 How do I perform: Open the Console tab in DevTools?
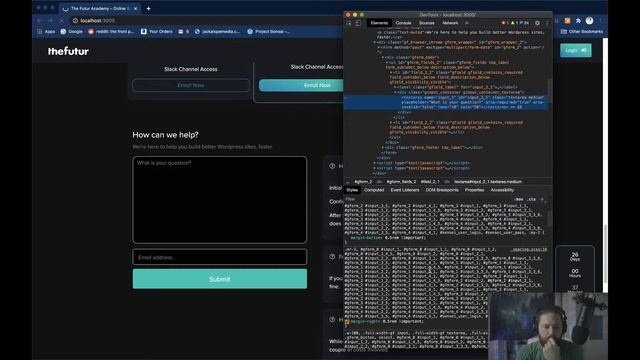(403, 23)
